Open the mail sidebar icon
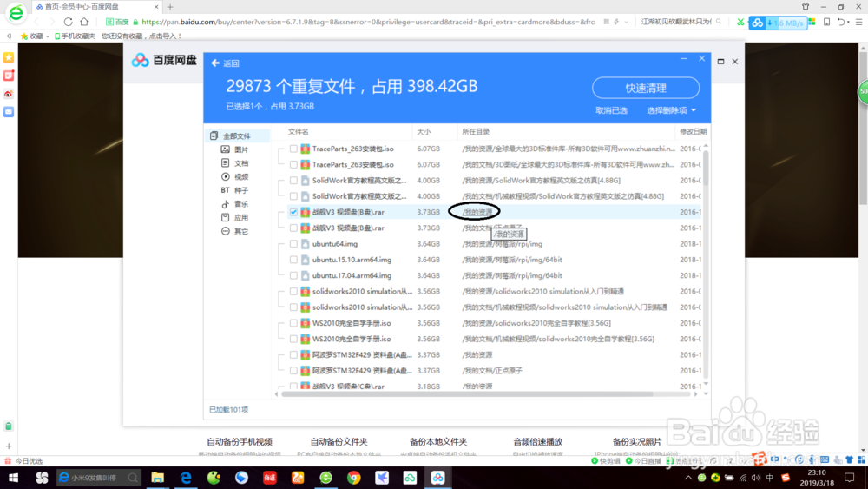This screenshot has height=489, width=868. (9, 112)
